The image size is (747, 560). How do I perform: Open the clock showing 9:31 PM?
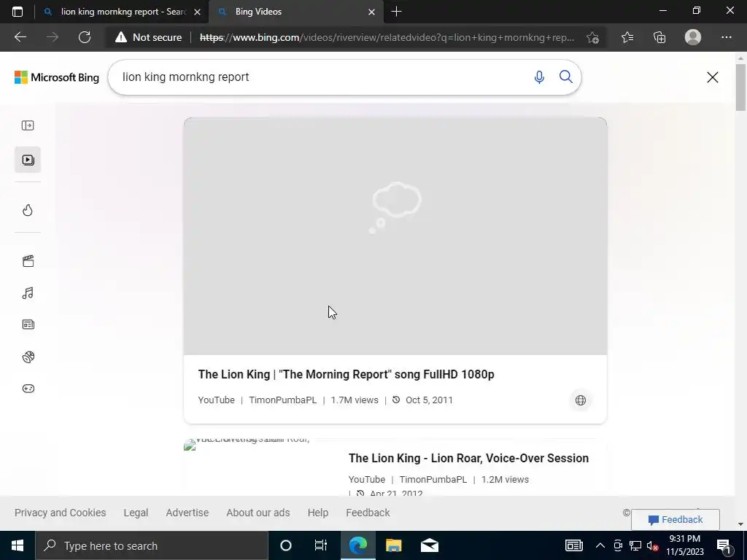684,545
